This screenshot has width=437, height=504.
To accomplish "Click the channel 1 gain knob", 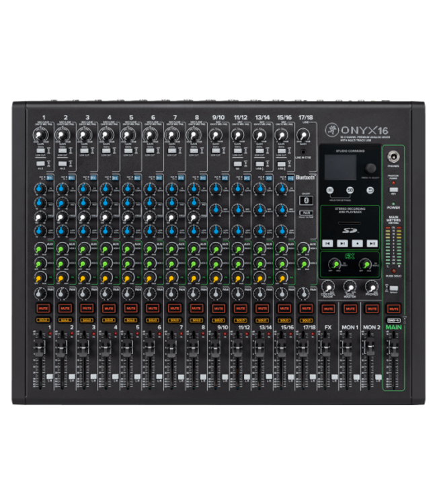I will [40, 134].
